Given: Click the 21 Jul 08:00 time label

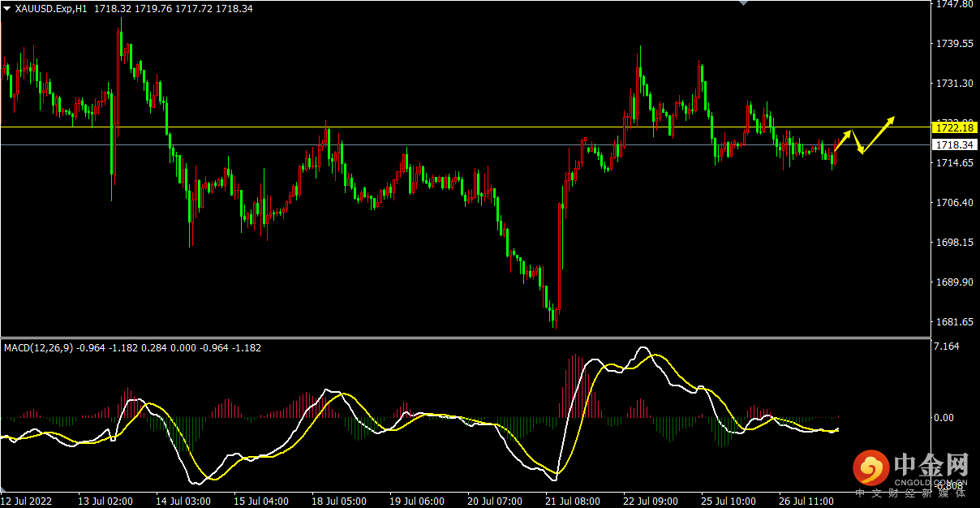Looking at the screenshot, I should 573,502.
